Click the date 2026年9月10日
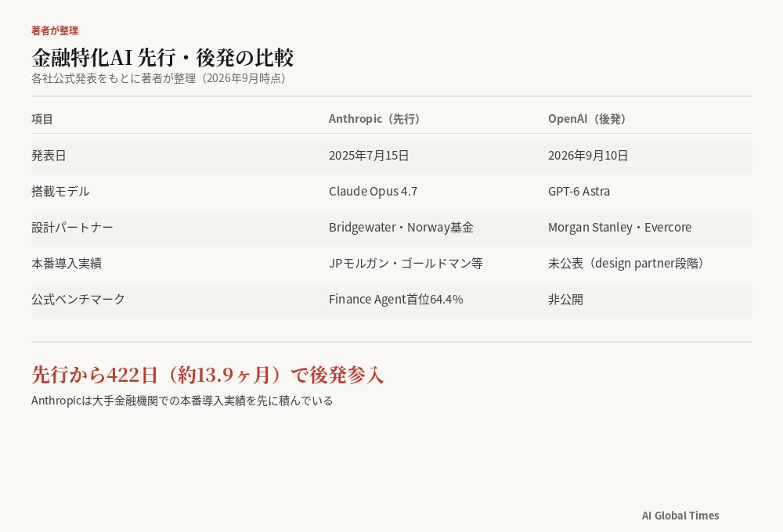The image size is (783, 532). tap(588, 155)
